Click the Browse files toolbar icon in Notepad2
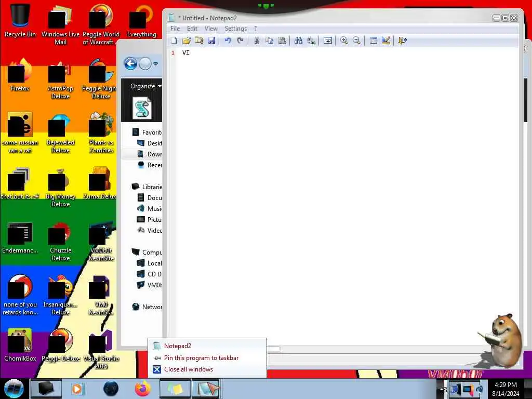 tap(199, 41)
